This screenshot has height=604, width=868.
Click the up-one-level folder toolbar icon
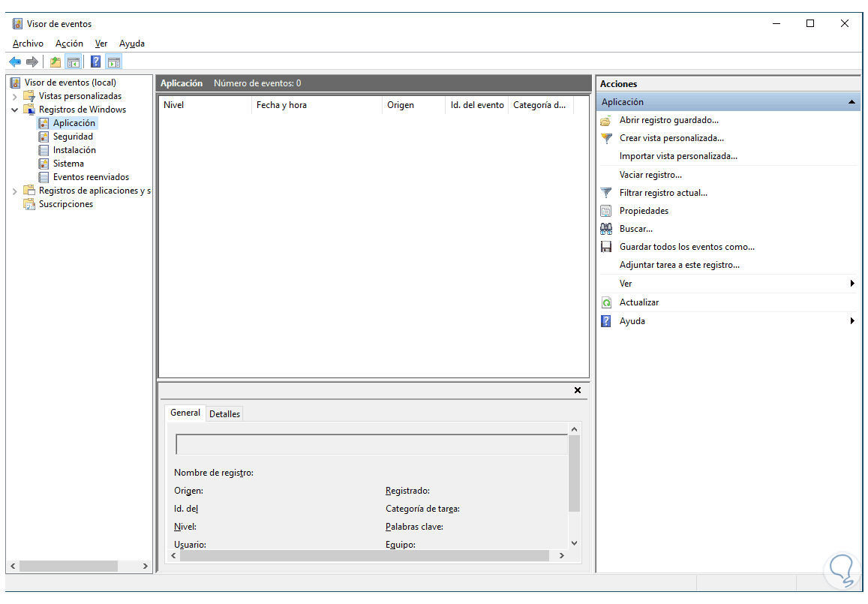tap(56, 62)
